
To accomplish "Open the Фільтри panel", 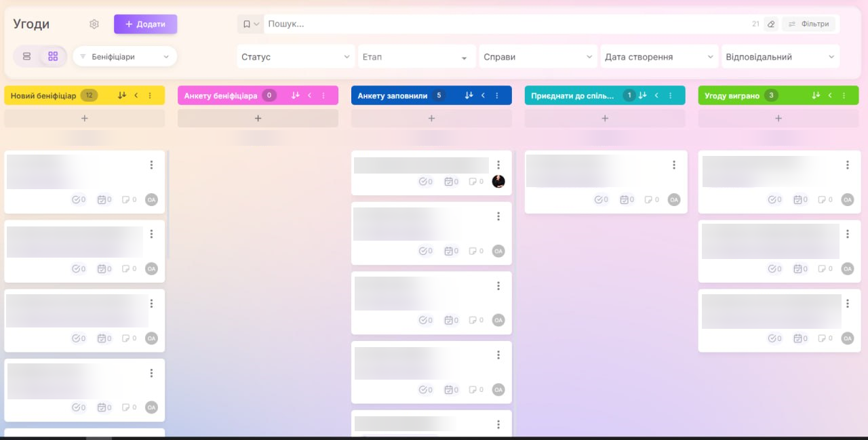I will click(809, 24).
